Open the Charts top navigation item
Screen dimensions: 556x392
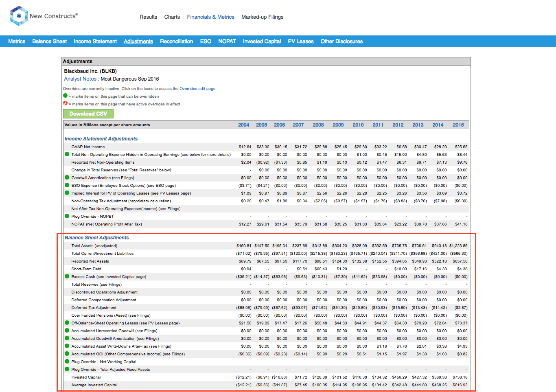[x=172, y=17]
